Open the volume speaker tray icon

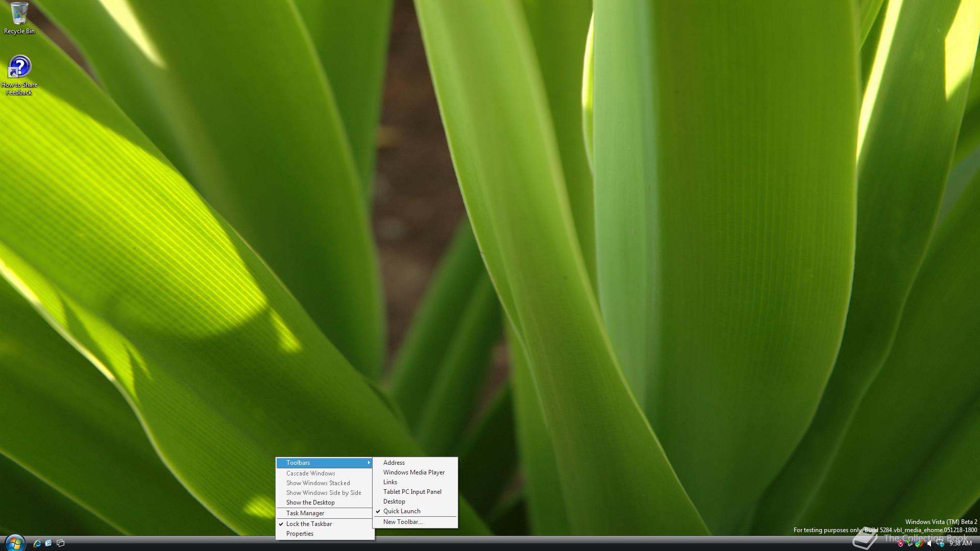tap(929, 543)
